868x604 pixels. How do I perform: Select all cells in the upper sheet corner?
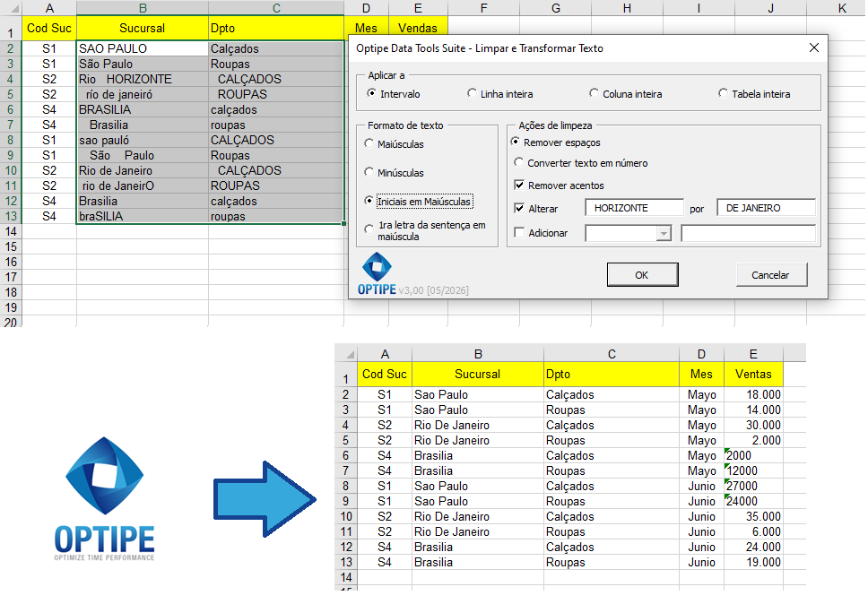(x=11, y=8)
